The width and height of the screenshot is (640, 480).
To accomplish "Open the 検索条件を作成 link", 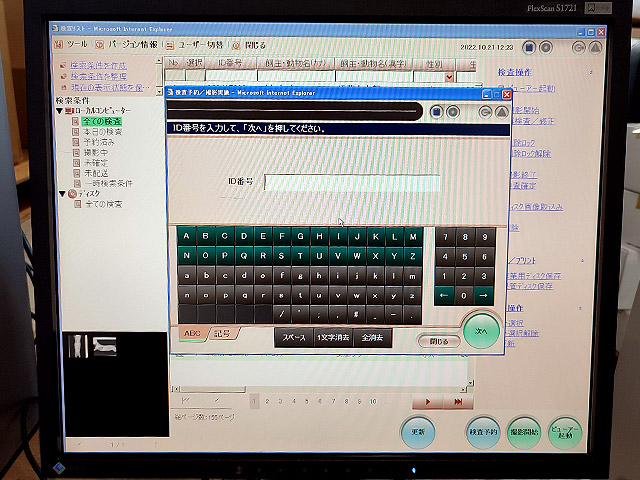I will pos(98,65).
